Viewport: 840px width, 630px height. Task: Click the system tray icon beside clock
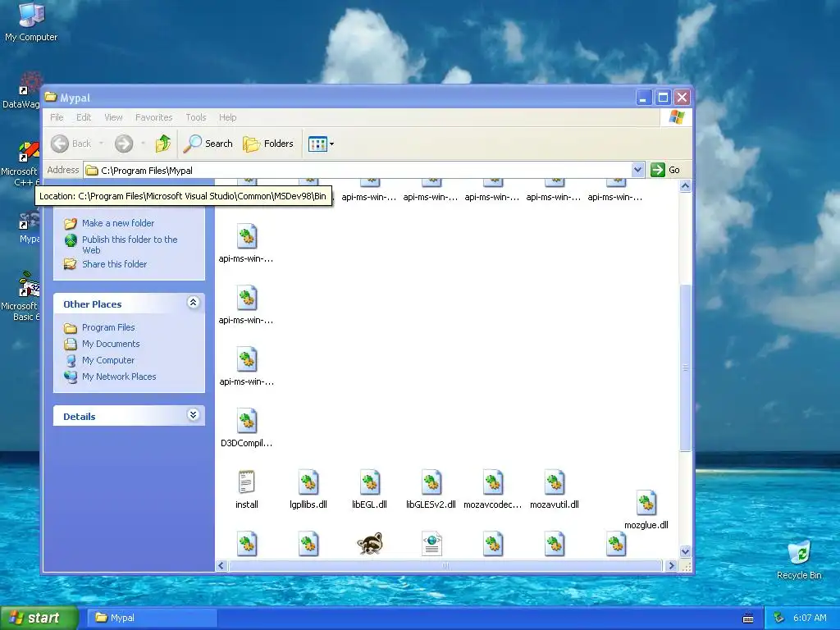(x=779, y=618)
